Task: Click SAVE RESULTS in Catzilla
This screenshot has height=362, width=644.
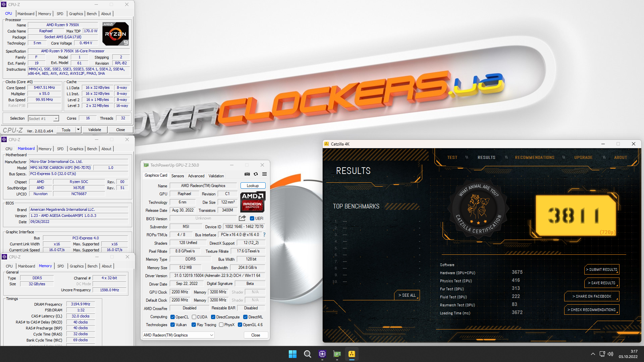Action: click(602, 283)
